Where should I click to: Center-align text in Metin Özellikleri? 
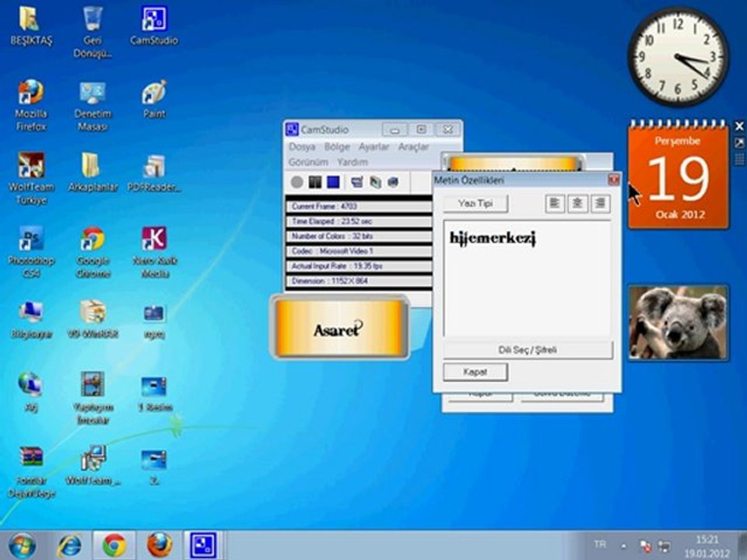tap(577, 204)
